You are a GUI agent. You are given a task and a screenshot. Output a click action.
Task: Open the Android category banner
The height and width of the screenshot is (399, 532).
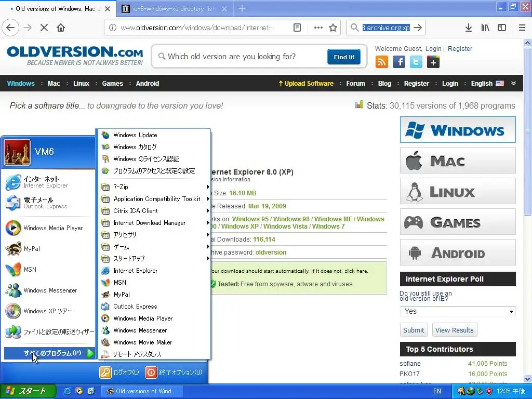(458, 252)
